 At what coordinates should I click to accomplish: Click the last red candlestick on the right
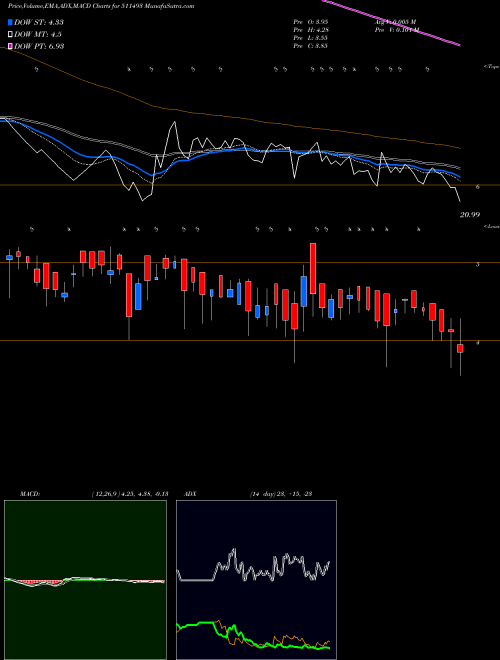coord(460,349)
